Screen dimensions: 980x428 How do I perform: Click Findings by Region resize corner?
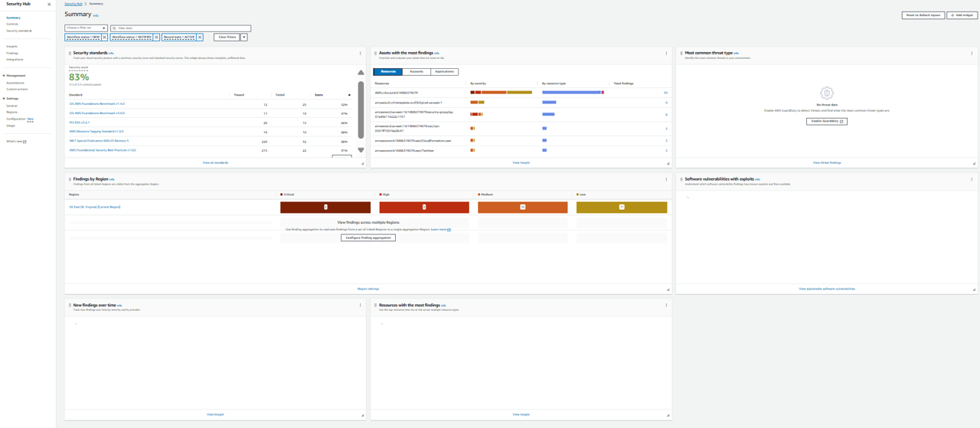(668, 289)
